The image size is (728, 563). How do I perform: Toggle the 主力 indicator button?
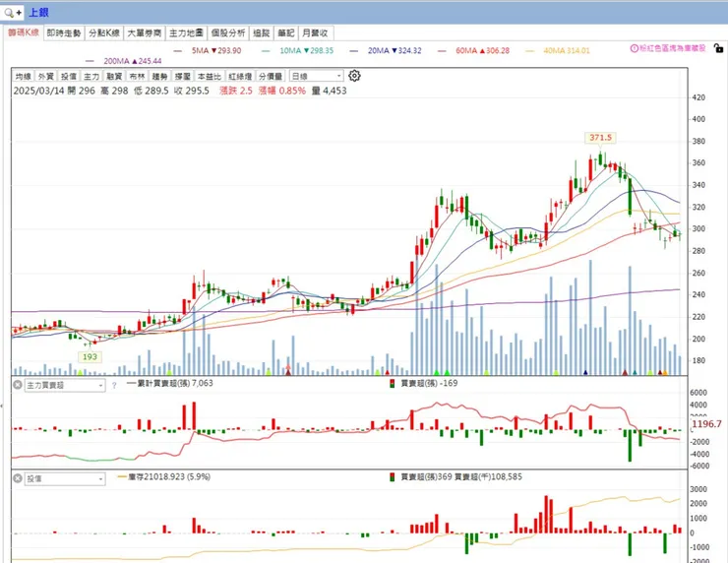(x=91, y=76)
